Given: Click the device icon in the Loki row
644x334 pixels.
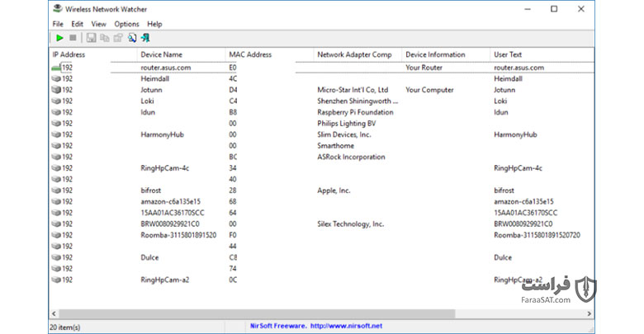Looking at the screenshot, I should pos(56,101).
